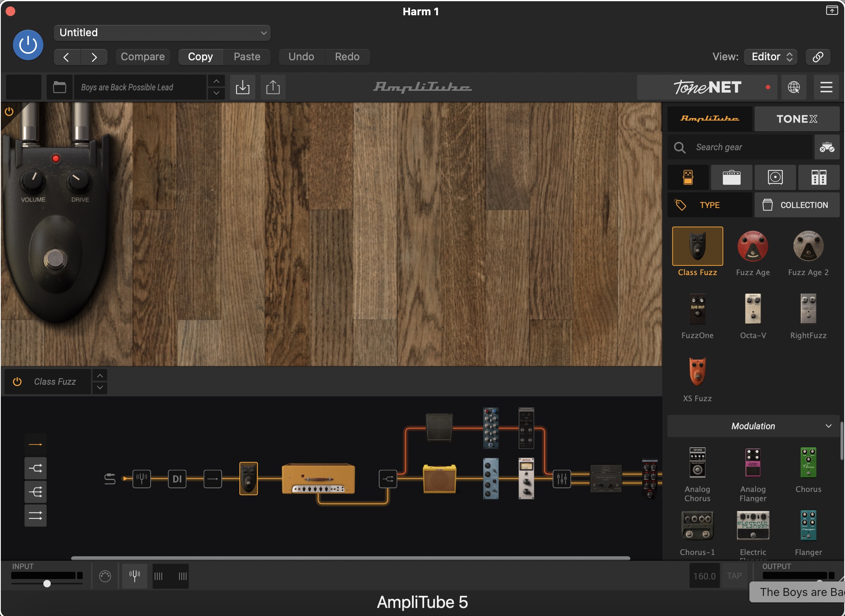Viewport: 845px width, 616px height.
Task: Click the Search gear input field
Action: pyautogui.click(x=740, y=147)
